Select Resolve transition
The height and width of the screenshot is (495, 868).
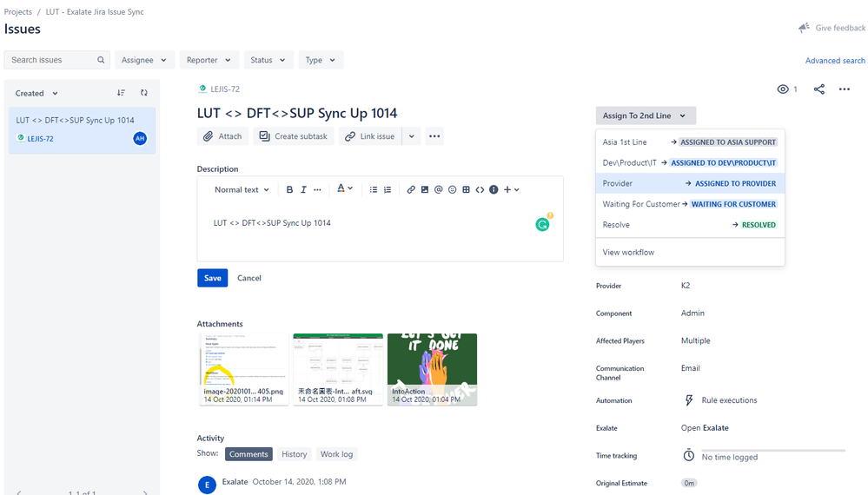pyautogui.click(x=690, y=225)
